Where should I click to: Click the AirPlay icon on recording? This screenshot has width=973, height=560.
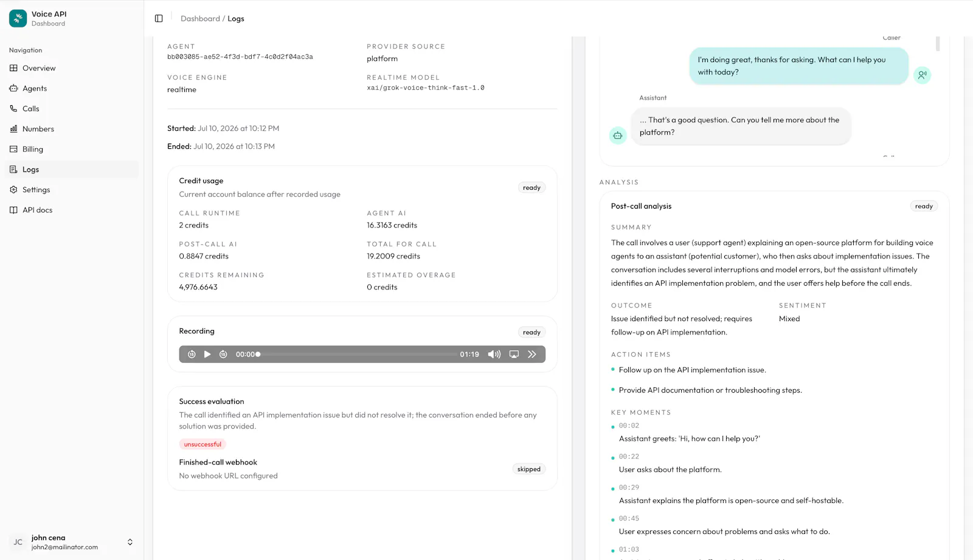coord(514,354)
